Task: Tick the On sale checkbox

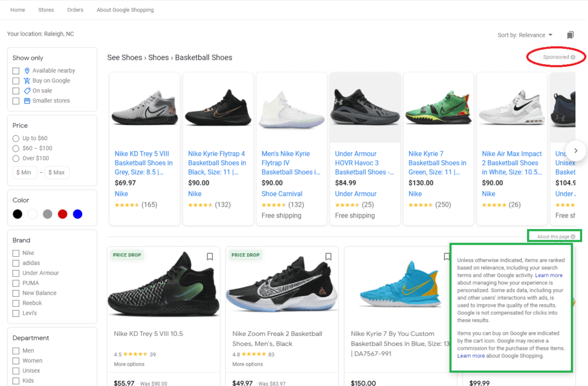Action: [x=16, y=91]
